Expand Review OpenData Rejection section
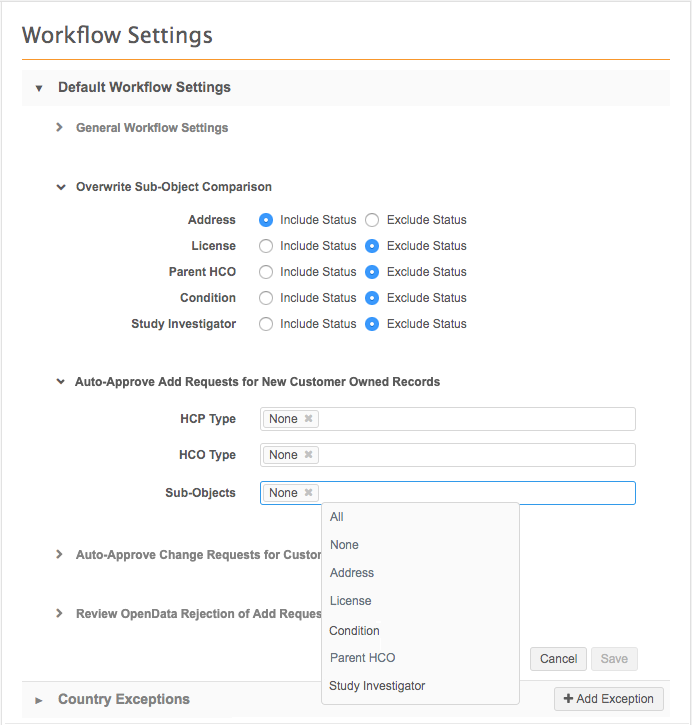This screenshot has height=725, width=692. click(60, 614)
